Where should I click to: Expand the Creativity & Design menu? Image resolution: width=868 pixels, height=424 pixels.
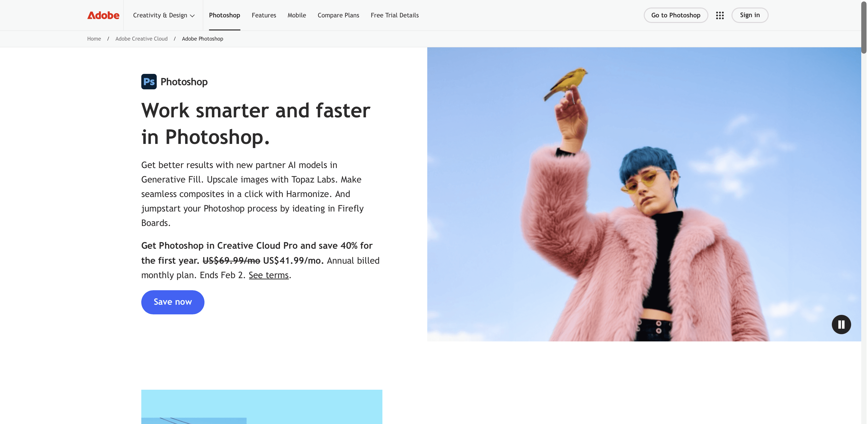(164, 15)
